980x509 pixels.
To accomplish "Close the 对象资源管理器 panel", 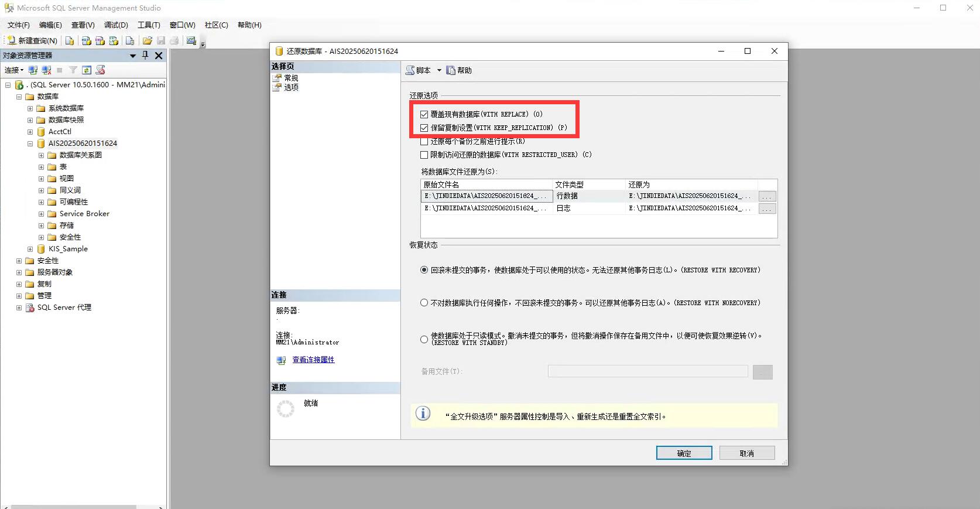I will 159,55.
